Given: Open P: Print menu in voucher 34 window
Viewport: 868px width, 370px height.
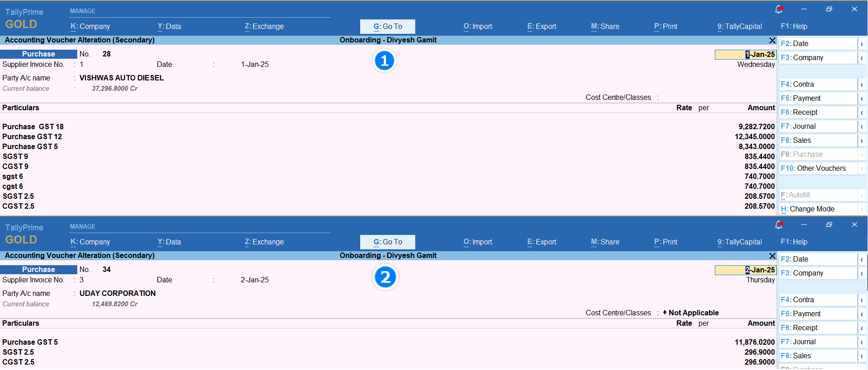Looking at the screenshot, I should pyautogui.click(x=666, y=242).
